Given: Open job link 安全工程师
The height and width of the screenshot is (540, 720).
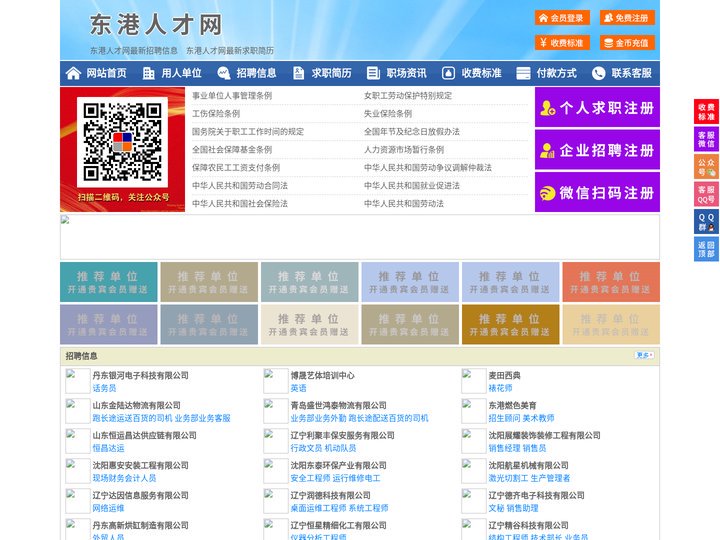Looking at the screenshot, I should (x=310, y=478).
